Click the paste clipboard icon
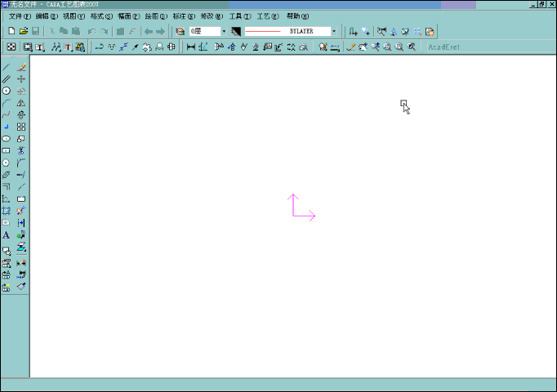The height and width of the screenshot is (392, 557). [76, 31]
